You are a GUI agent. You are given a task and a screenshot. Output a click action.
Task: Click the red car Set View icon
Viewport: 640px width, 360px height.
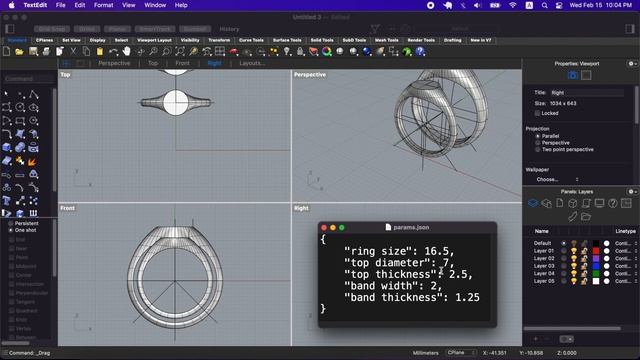[x=233, y=51]
